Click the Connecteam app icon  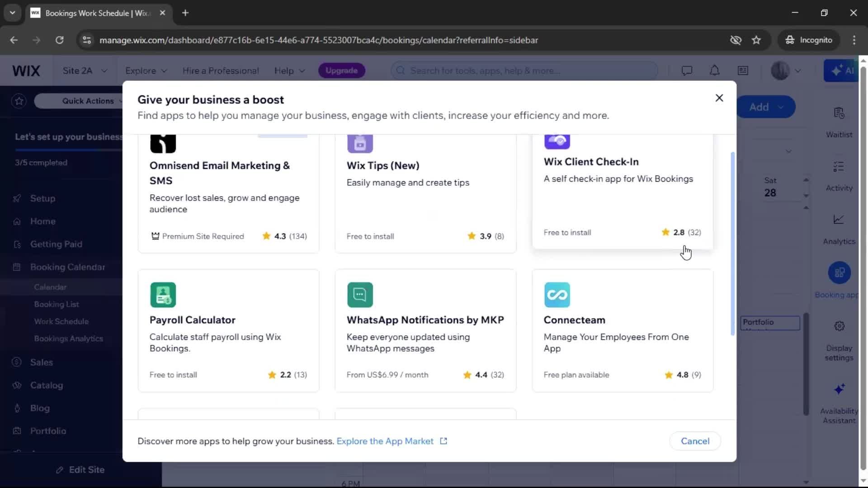pos(557,295)
